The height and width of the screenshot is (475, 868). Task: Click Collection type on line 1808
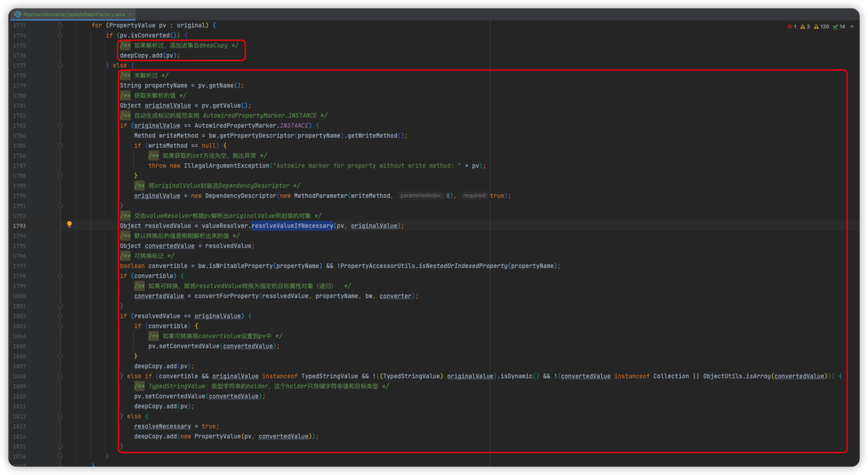[671, 377]
